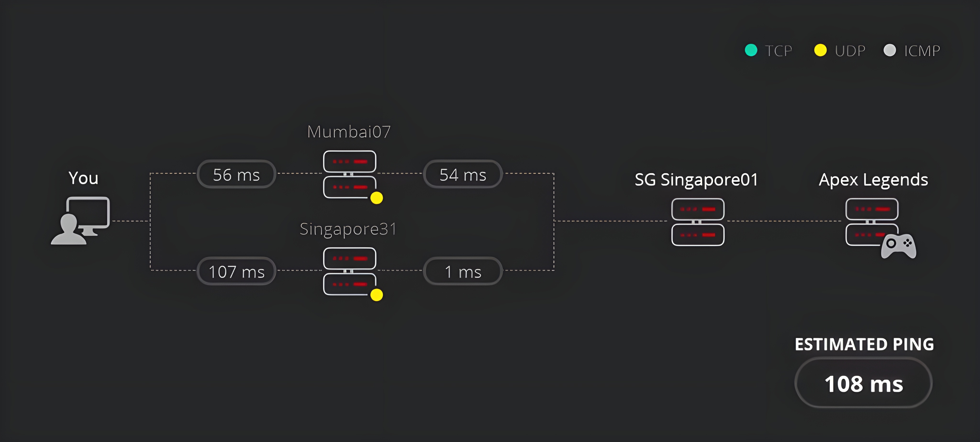
Task: Click the Apex Legends game server icon
Action: (880, 228)
